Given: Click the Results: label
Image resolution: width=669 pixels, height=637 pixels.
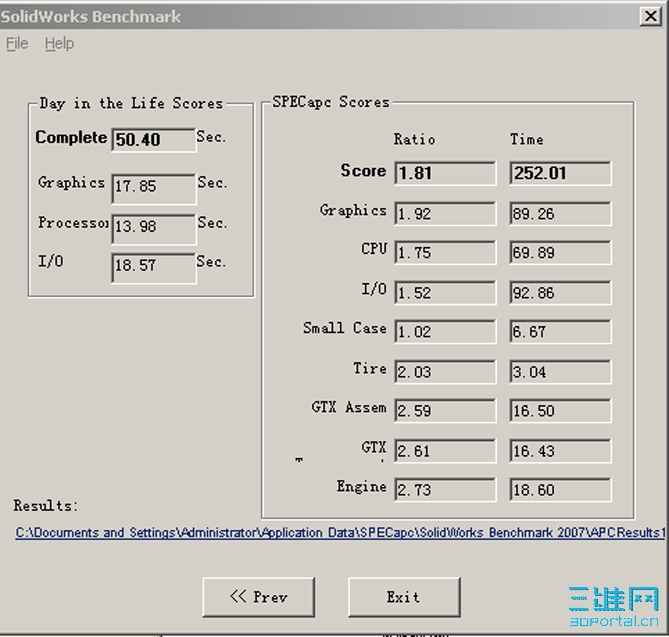Looking at the screenshot, I should point(46,506).
